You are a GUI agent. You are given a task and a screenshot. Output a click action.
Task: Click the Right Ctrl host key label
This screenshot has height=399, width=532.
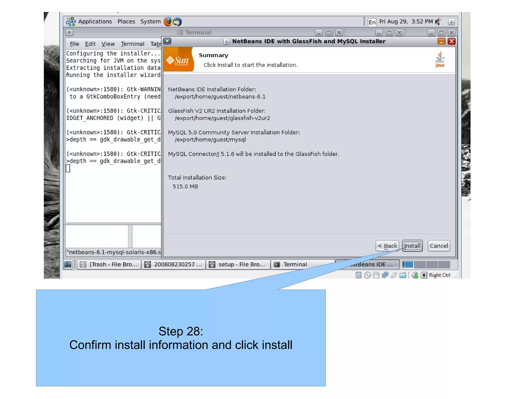click(440, 275)
